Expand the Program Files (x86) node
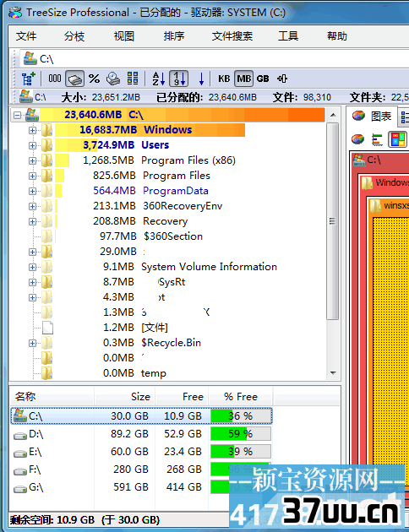 tap(32, 160)
